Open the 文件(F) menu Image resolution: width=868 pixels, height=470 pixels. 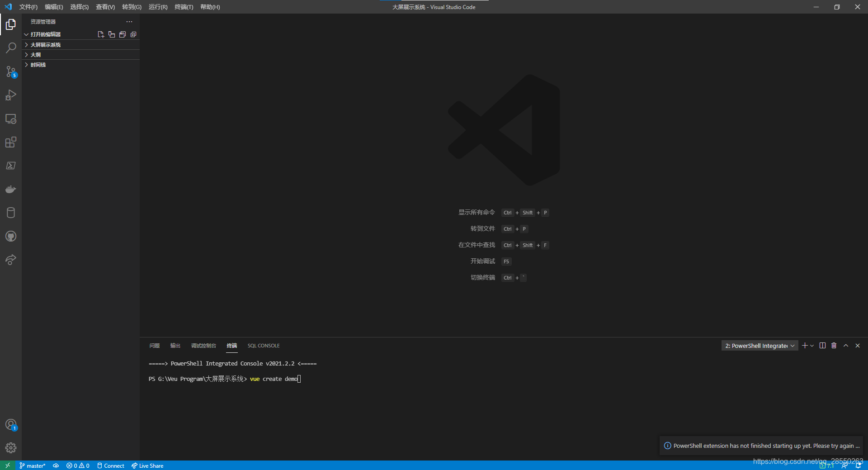click(x=28, y=7)
